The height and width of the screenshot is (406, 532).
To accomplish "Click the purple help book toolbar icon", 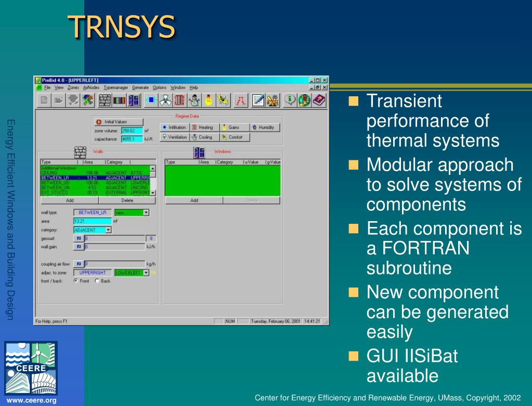I will pos(319,100).
